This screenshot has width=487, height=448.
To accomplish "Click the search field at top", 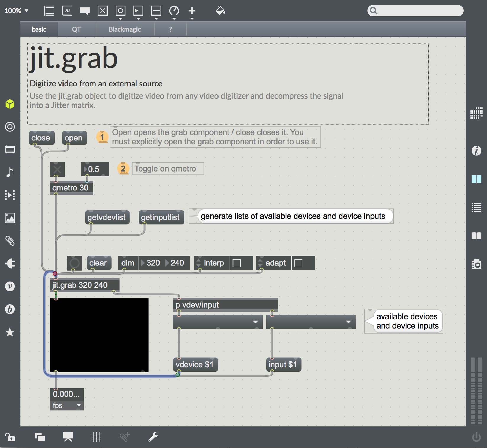I will click(x=415, y=11).
